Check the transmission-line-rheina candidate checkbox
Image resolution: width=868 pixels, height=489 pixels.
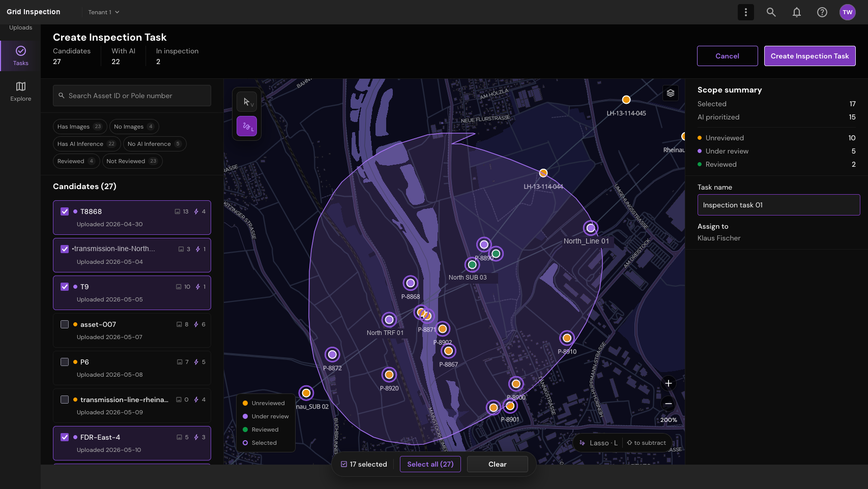click(x=65, y=400)
